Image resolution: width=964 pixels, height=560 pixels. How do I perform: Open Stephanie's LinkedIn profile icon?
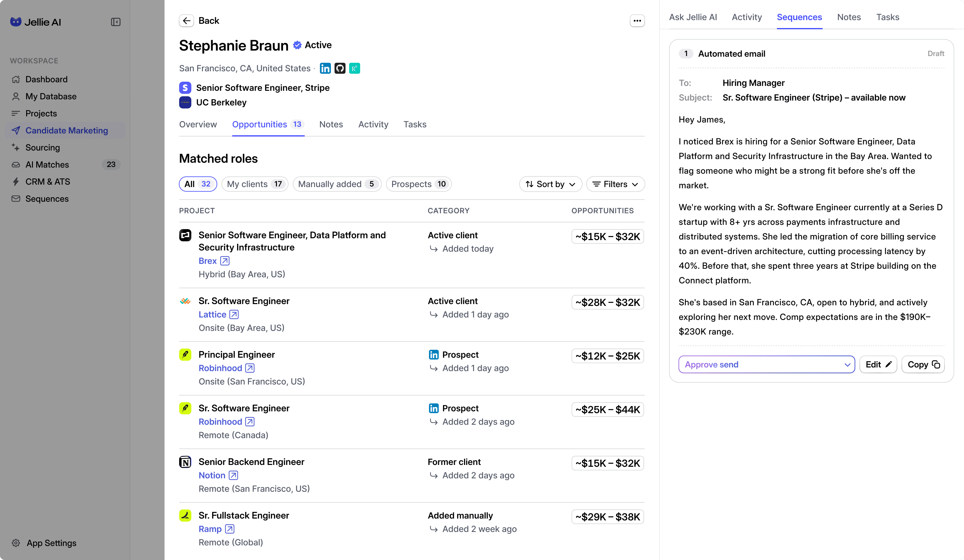point(325,69)
